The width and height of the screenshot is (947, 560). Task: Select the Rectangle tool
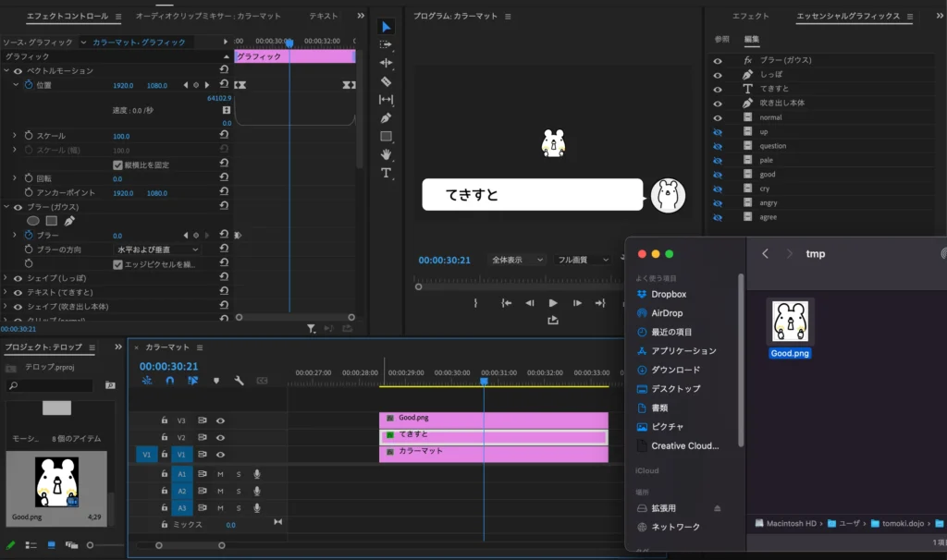[386, 137]
